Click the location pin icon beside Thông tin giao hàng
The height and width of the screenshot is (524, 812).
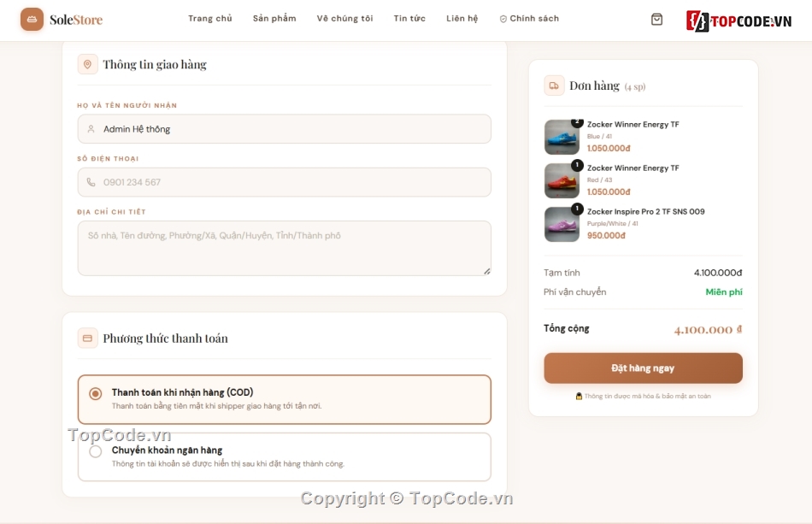coord(87,64)
